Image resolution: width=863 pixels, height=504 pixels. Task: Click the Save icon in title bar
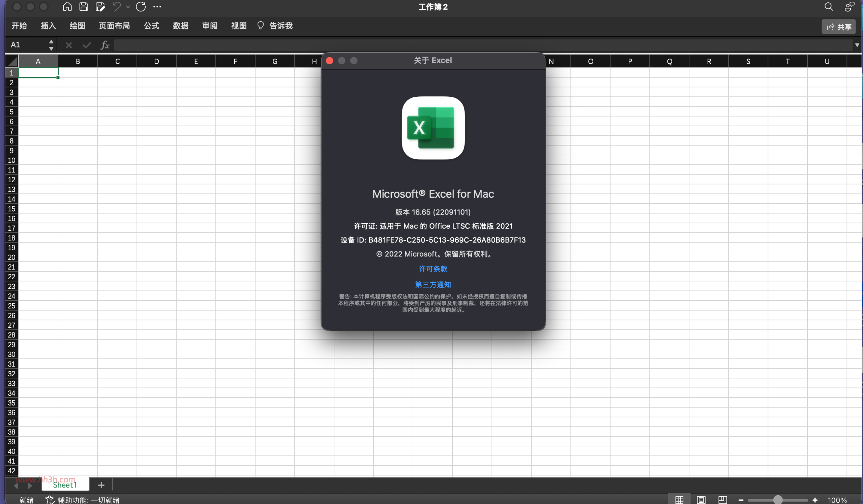click(x=84, y=6)
